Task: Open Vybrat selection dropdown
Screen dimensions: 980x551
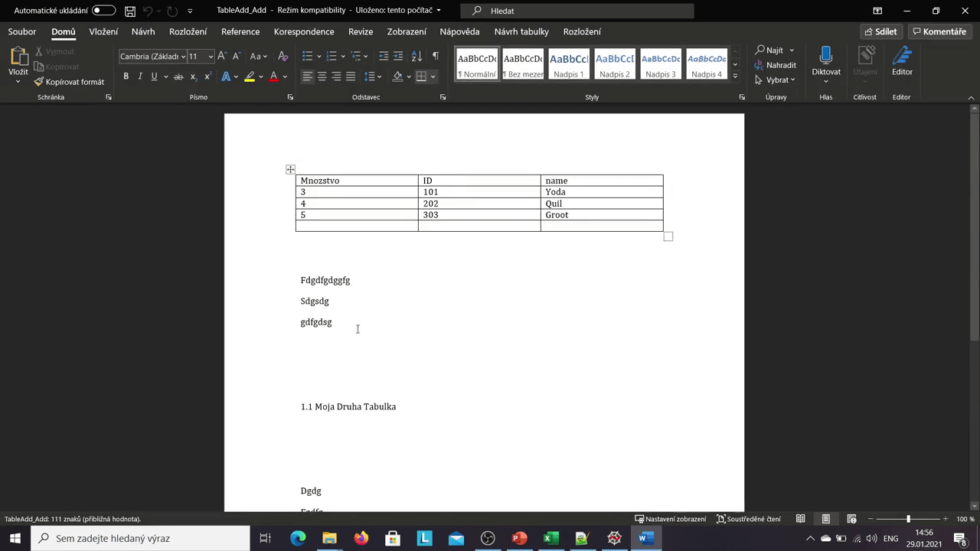Action: [x=775, y=80]
